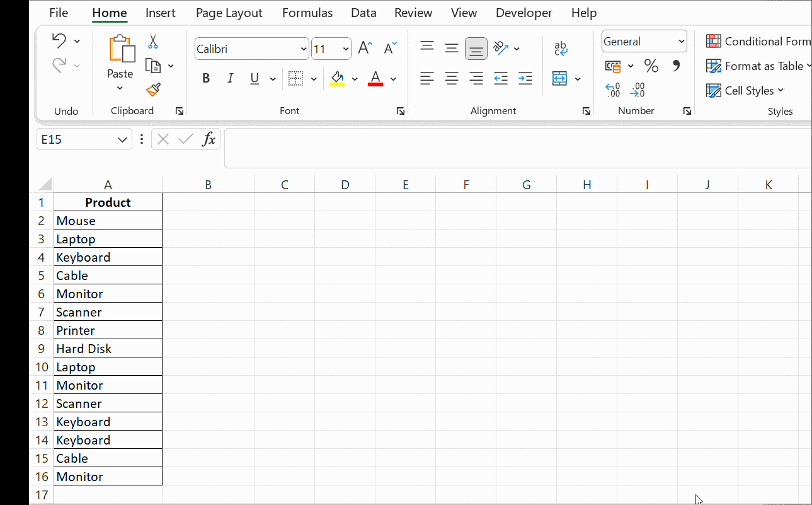This screenshot has width=812, height=505.
Task: Switch to the Data ribbon tab
Action: (x=363, y=13)
